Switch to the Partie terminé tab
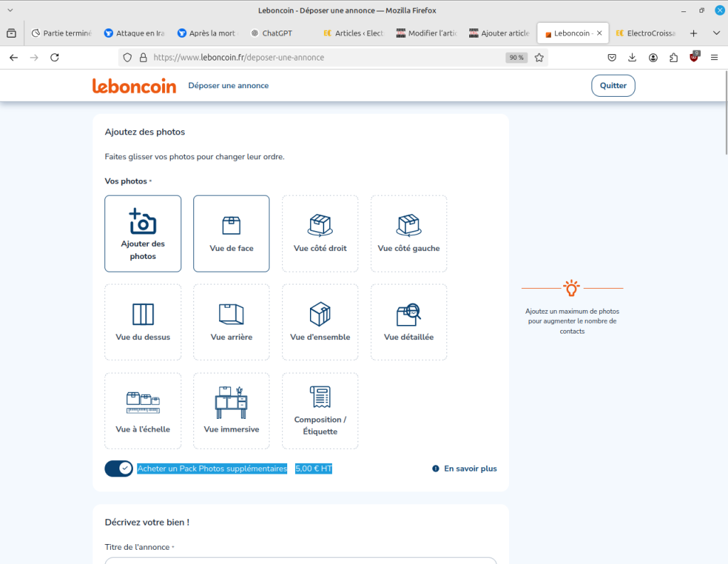728x564 pixels. pyautogui.click(x=61, y=33)
